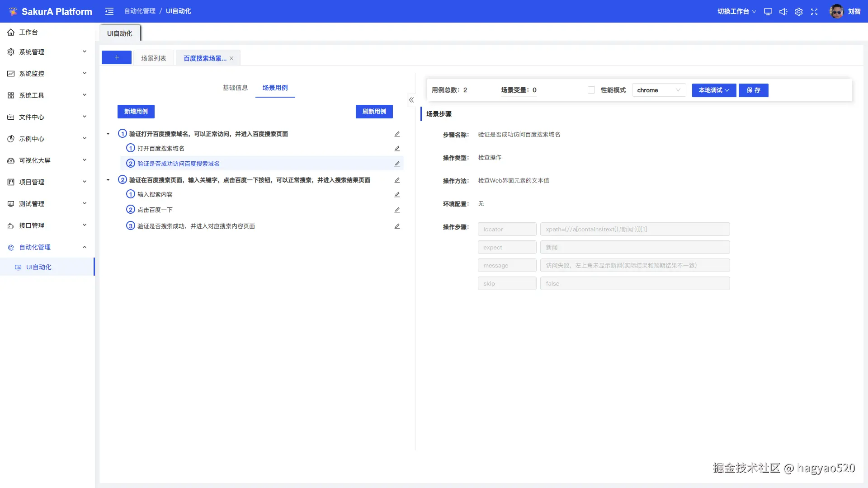The image size is (868, 488).
Task: Switch to the 基础信息 tab
Action: [x=235, y=88]
